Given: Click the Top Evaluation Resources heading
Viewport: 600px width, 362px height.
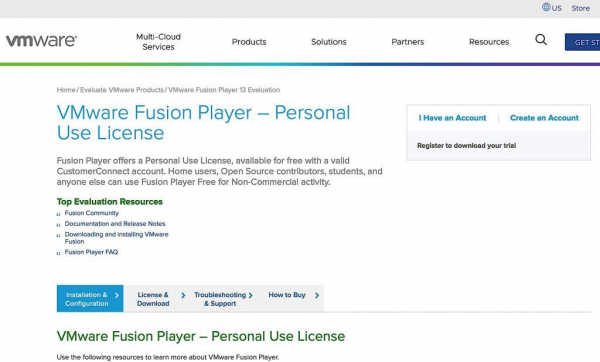Looking at the screenshot, I should pos(109,202).
